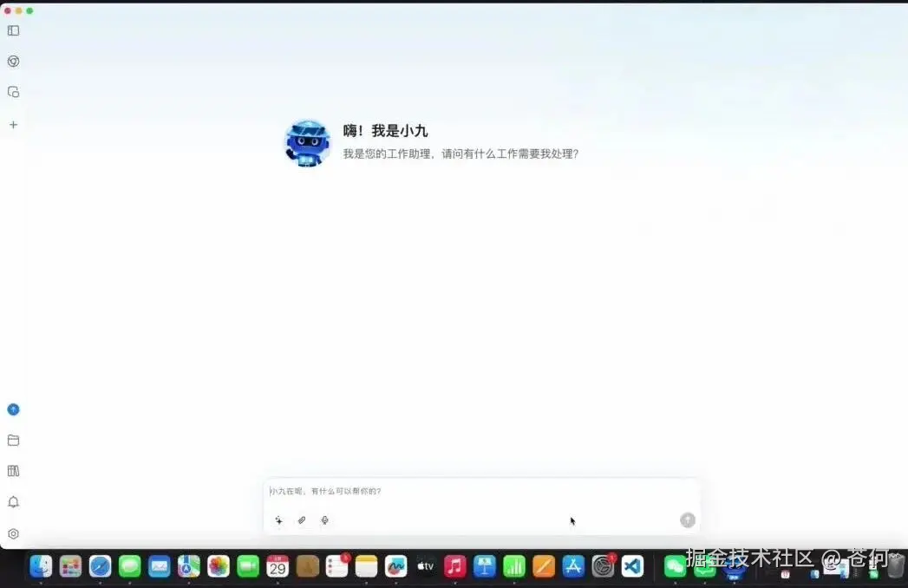The width and height of the screenshot is (908, 588).
Task: Attach a file using the paperclip icon
Action: (302, 520)
